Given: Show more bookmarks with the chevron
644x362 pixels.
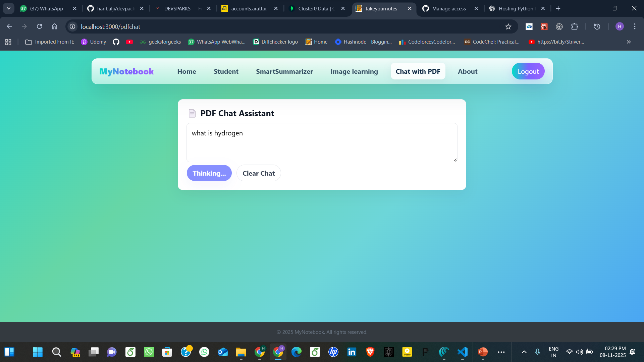Looking at the screenshot, I should pyautogui.click(x=629, y=42).
